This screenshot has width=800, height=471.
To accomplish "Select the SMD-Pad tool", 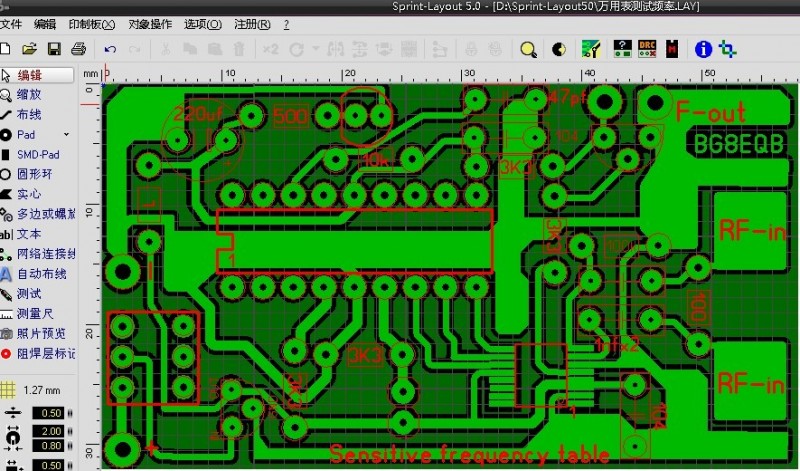I will point(37,154).
